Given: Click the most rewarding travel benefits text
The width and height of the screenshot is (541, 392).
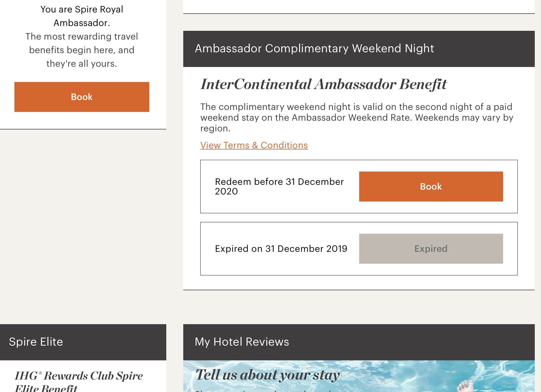Looking at the screenshot, I should click(x=82, y=50).
